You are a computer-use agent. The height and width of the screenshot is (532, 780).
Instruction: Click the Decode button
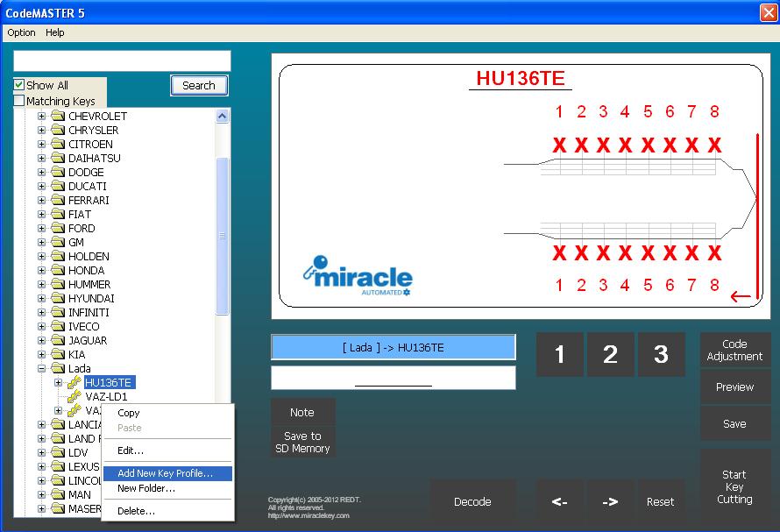tap(472, 501)
